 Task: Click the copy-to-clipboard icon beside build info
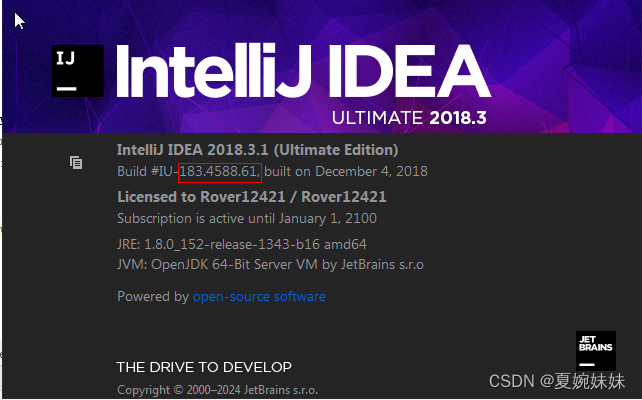(76, 163)
